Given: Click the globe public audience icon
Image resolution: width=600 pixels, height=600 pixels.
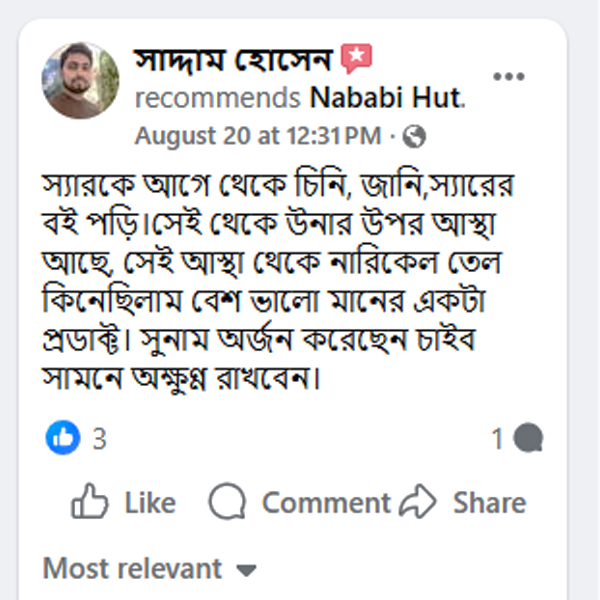Looking at the screenshot, I should pyautogui.click(x=415, y=135).
